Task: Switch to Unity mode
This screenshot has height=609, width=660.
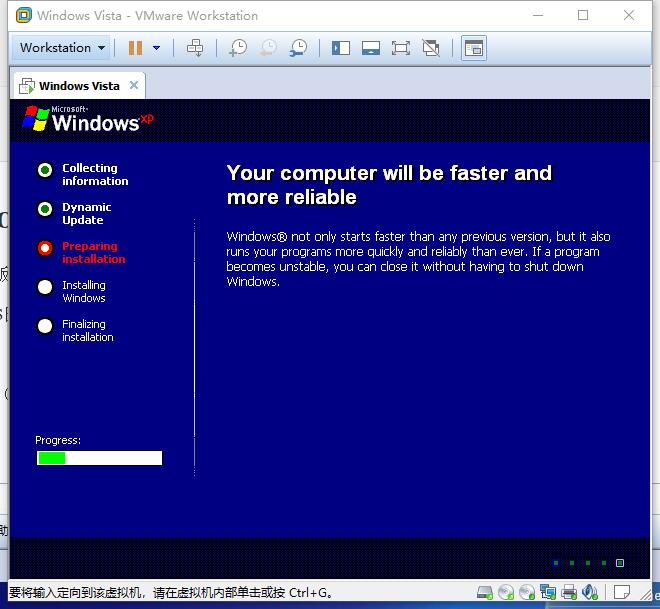Action: (x=431, y=48)
